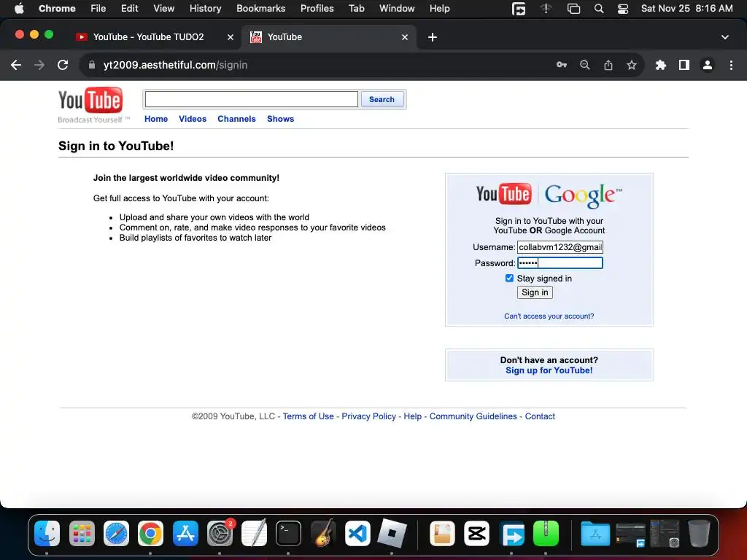Go to Home navigation link
The height and width of the screenshot is (560, 747).
click(156, 119)
